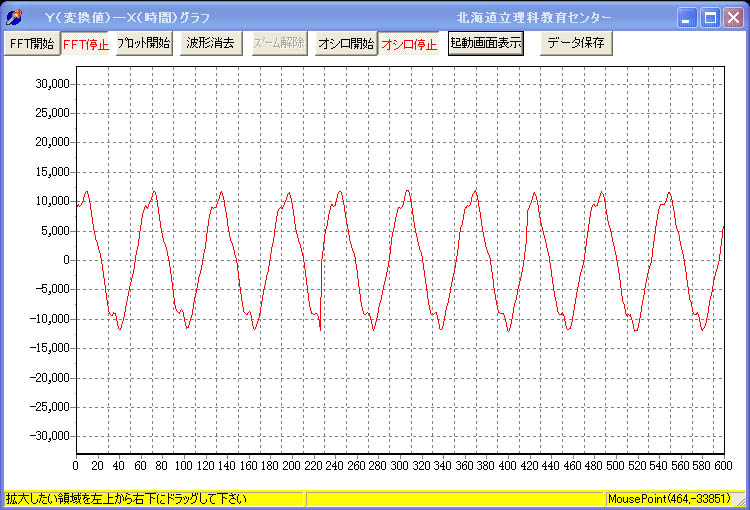Clear the waveform with 波形消去

click(211, 44)
